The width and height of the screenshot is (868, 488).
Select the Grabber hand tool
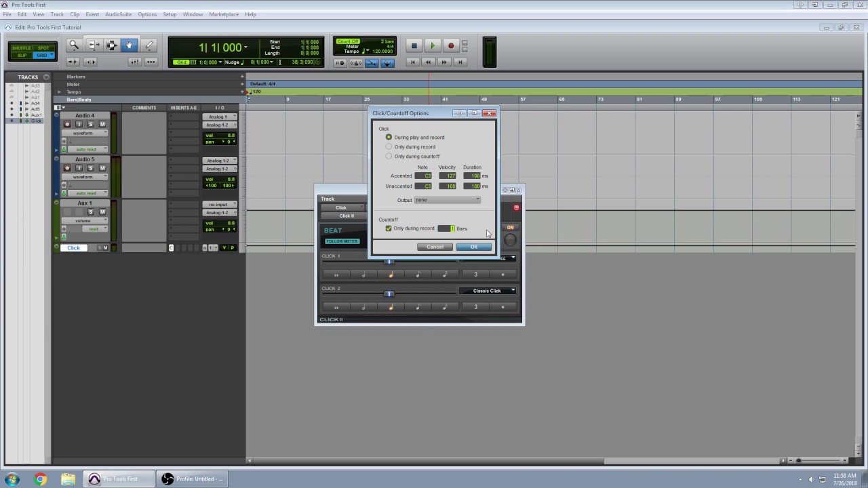(x=129, y=45)
